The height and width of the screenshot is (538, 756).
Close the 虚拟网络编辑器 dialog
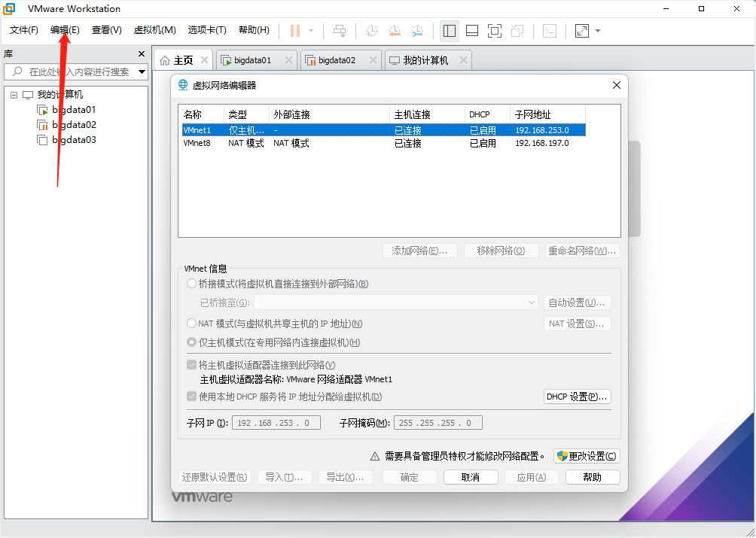[616, 85]
